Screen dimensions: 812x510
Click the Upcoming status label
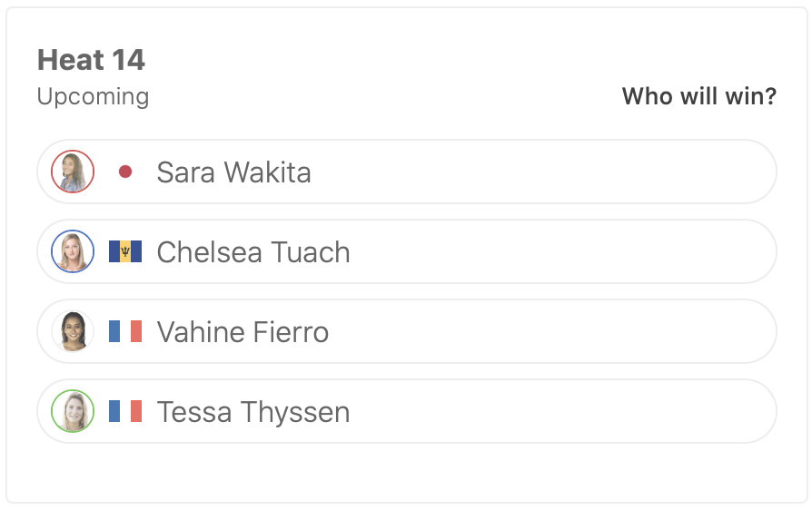(x=93, y=96)
